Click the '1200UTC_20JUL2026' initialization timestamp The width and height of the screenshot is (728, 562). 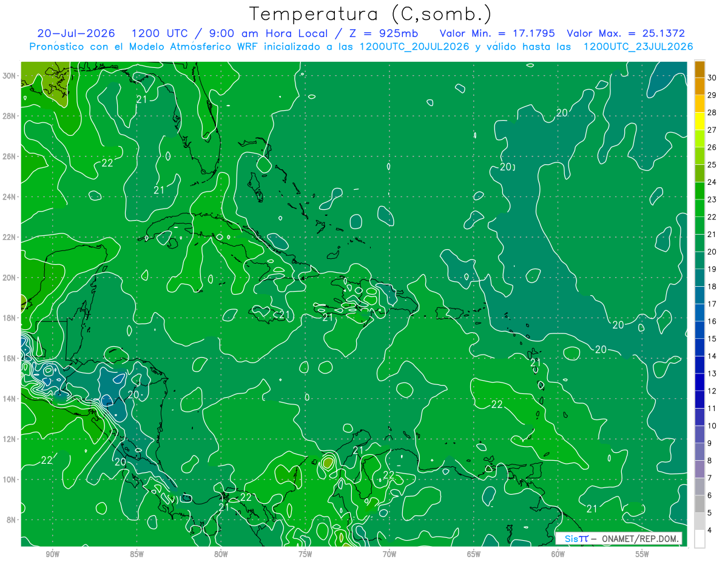(x=414, y=47)
